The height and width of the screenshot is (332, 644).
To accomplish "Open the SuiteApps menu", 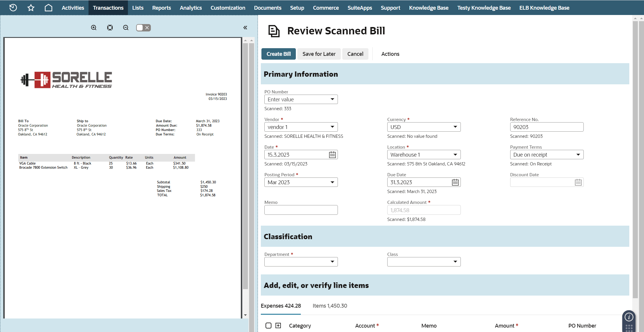I will click(360, 8).
